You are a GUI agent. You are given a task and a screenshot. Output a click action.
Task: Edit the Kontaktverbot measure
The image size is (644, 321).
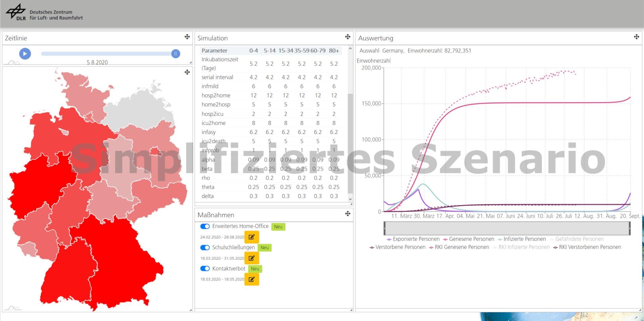(252, 279)
